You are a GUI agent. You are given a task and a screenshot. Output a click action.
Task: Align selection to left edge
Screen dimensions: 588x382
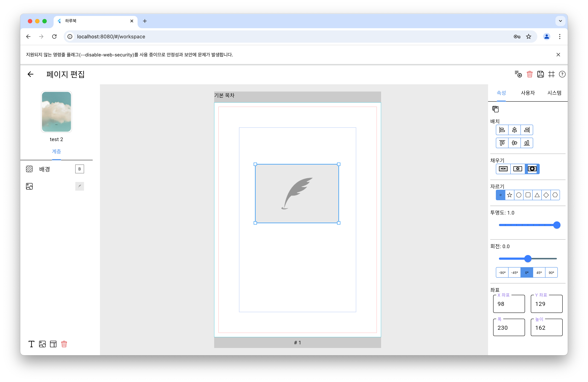[502, 130]
